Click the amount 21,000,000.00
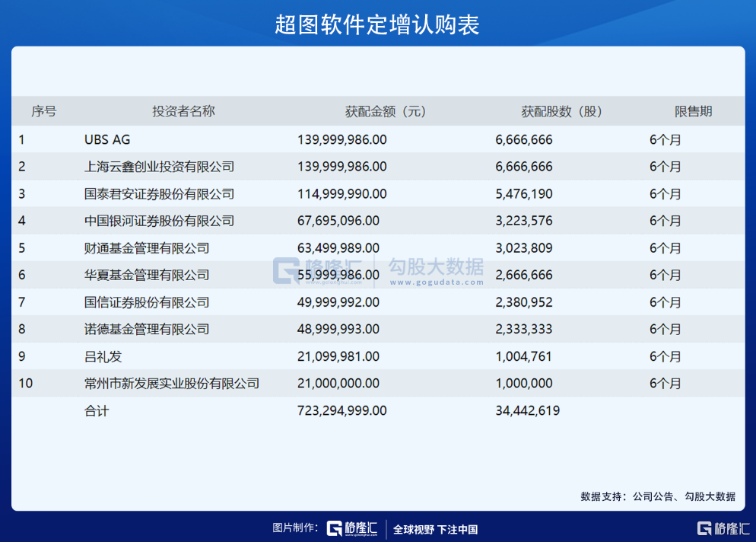This screenshot has width=756, height=542. click(x=338, y=384)
